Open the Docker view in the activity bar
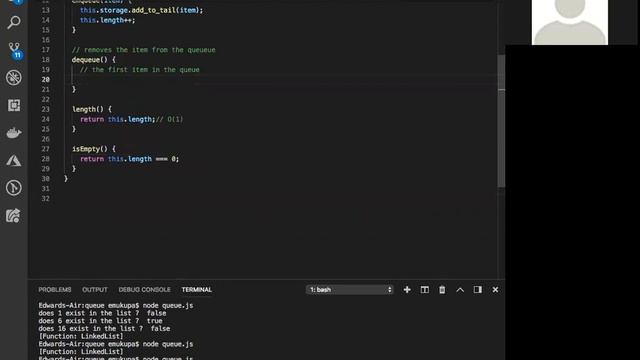This screenshot has height=360, width=640. coord(14,133)
